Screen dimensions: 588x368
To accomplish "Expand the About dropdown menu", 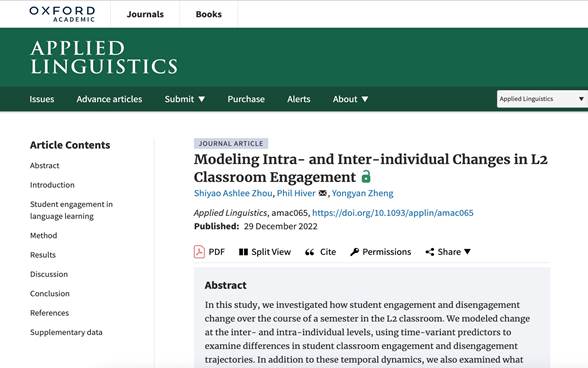I will (350, 99).
